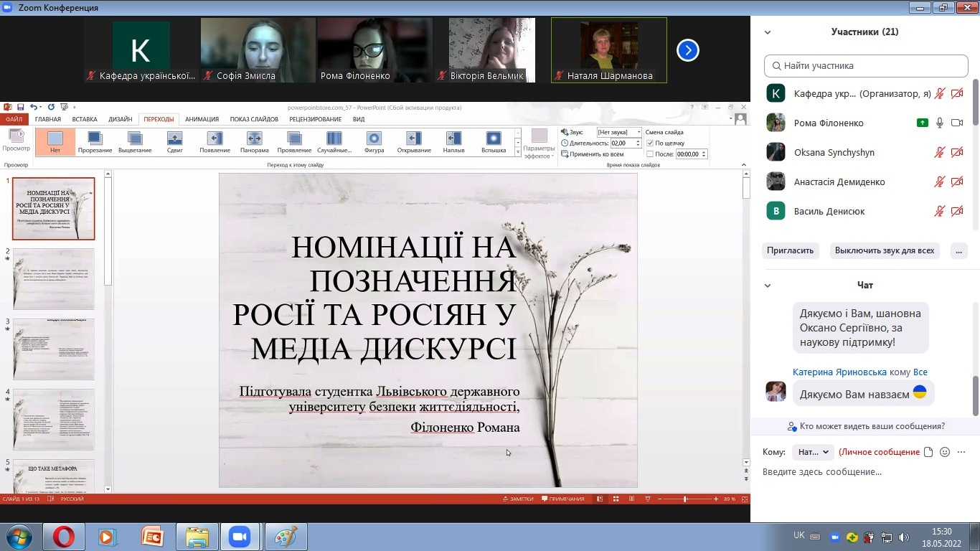Click the zoom in plus button
Viewport: 980px width, 551px height.
pyautogui.click(x=716, y=499)
